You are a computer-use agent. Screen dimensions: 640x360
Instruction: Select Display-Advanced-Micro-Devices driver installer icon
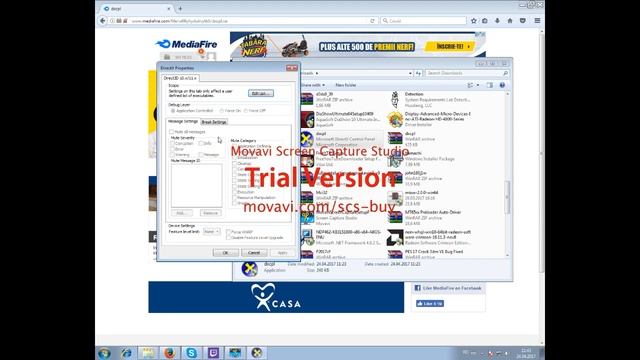[395, 119]
